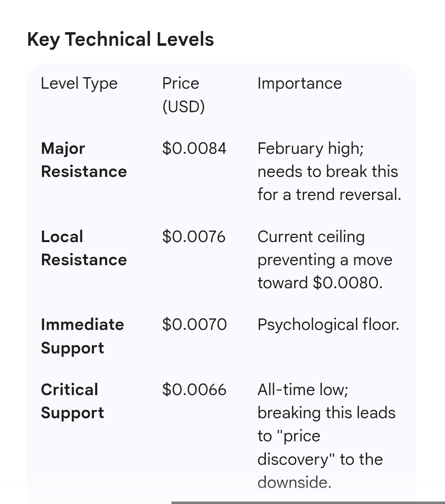This screenshot has width=445, height=504.
Task: Select the Local Resistance row label
Action: click(84, 248)
